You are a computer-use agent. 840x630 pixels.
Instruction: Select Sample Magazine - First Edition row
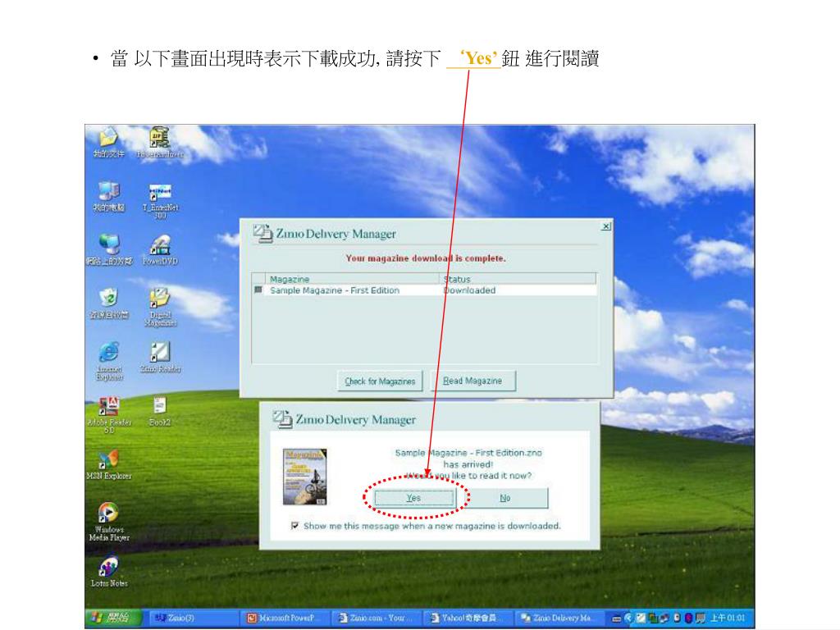tap(424, 290)
